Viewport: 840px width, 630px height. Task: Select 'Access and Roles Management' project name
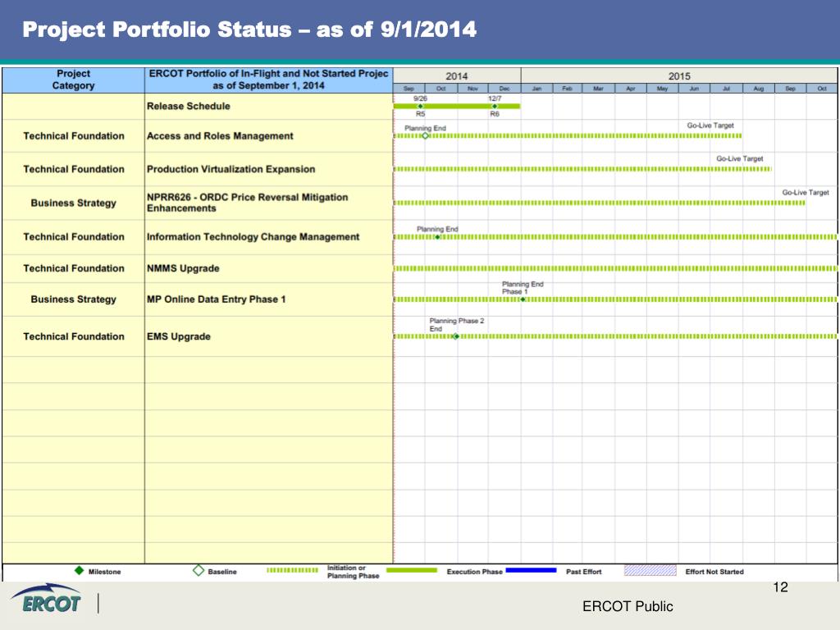click(220, 136)
